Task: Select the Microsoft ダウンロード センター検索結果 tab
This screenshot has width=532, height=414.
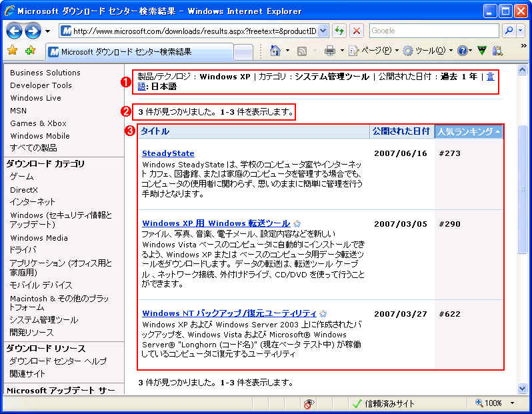Action: tap(140, 52)
